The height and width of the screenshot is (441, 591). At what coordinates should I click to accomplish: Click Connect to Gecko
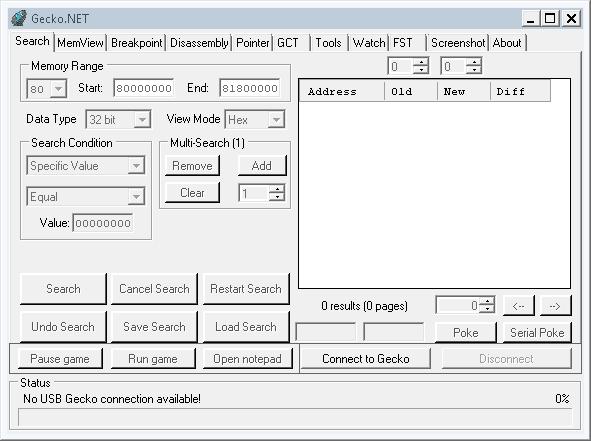366,359
